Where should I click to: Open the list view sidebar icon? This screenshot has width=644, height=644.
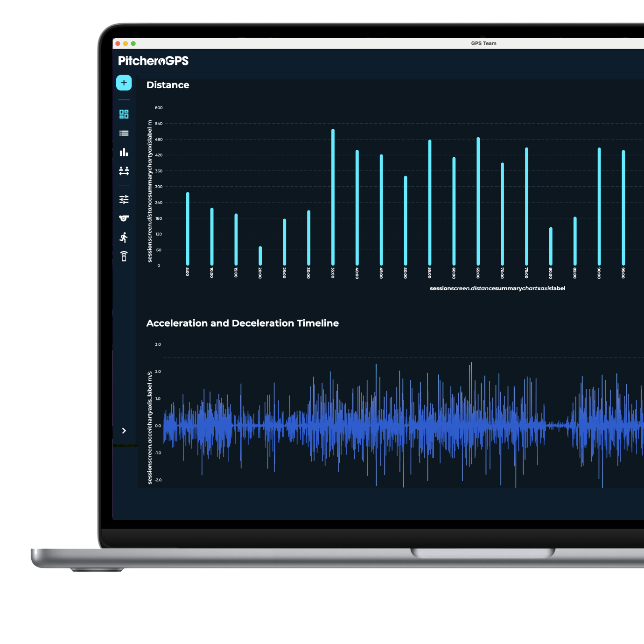point(124,133)
